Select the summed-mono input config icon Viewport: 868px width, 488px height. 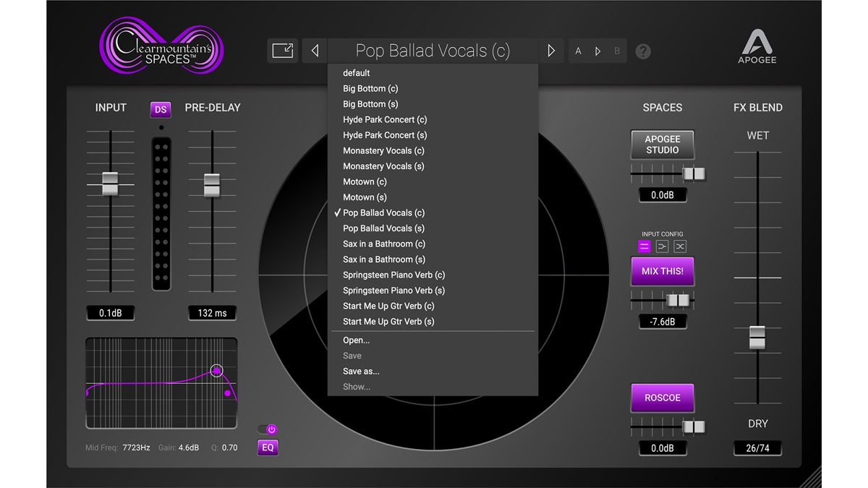click(x=662, y=246)
